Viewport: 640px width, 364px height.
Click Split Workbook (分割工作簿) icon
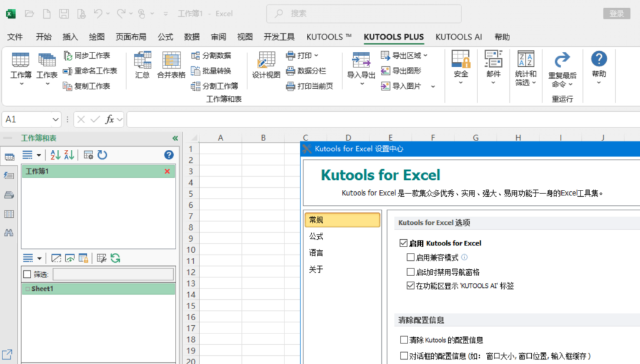click(196, 86)
